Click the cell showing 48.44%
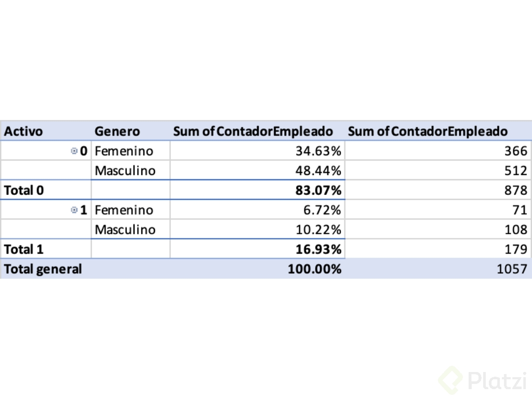This screenshot has height=399, width=532. click(318, 170)
